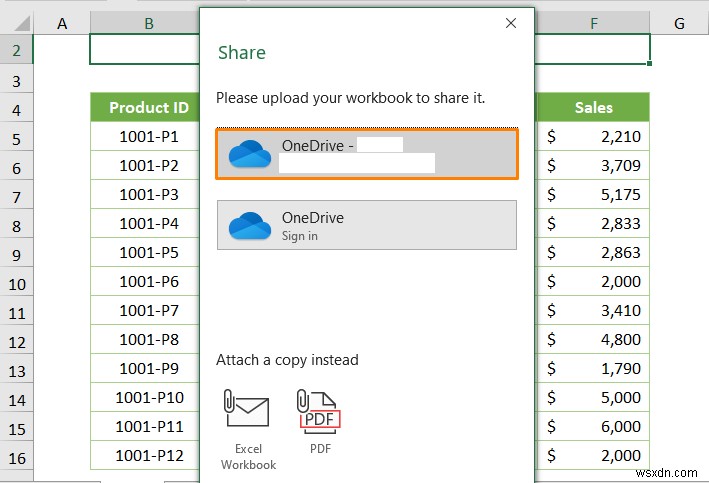Select the sales value 5,175
The width and height of the screenshot is (709, 483).
tap(594, 195)
